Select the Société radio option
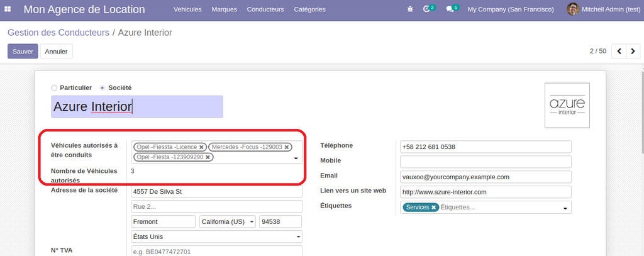 (103, 88)
